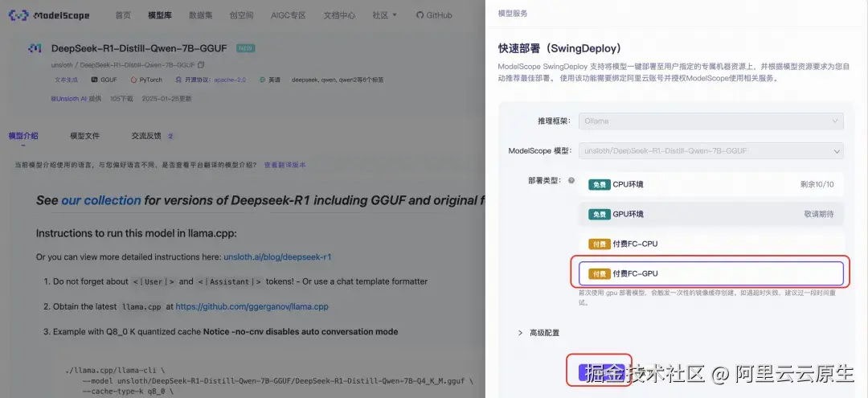
Task: Switch to the 模型文件 tab
Action: coord(84,136)
